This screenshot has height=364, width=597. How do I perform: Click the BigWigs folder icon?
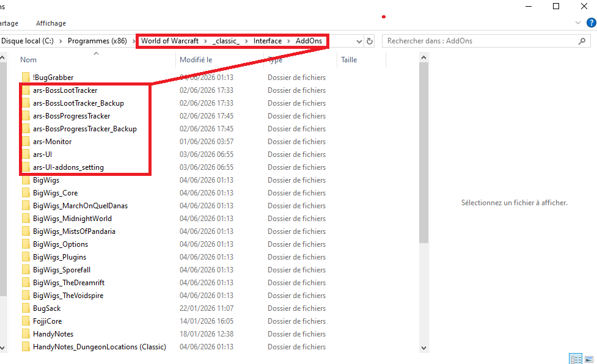click(26, 180)
